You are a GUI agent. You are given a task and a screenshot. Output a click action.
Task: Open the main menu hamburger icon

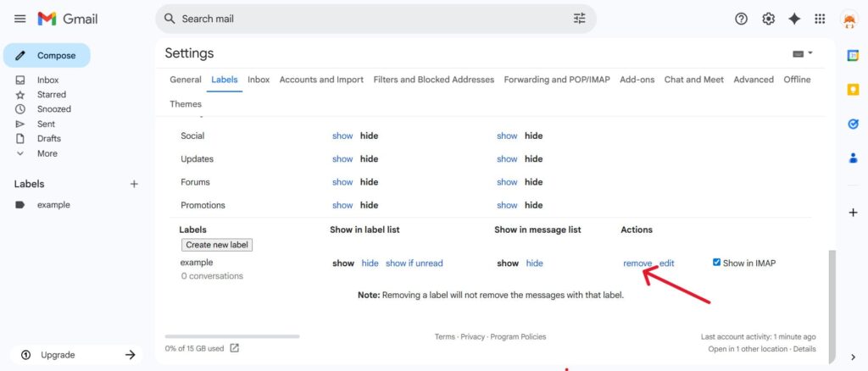pyautogui.click(x=20, y=19)
